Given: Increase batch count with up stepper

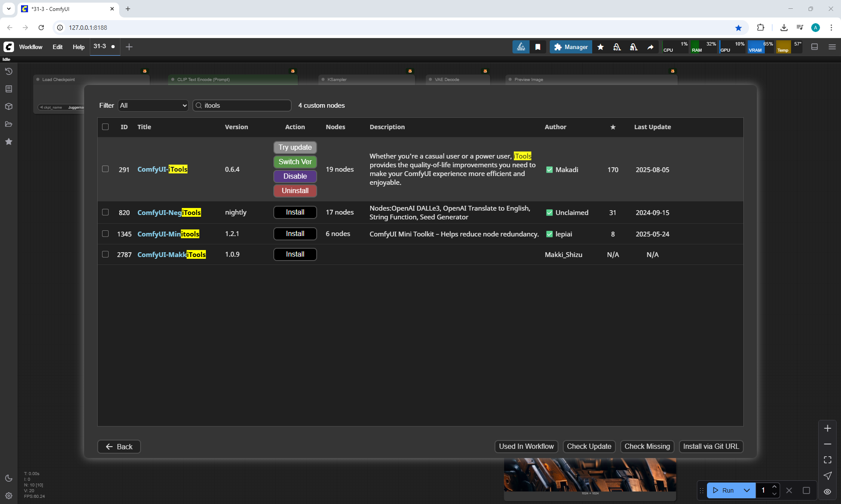Looking at the screenshot, I should (774, 487).
